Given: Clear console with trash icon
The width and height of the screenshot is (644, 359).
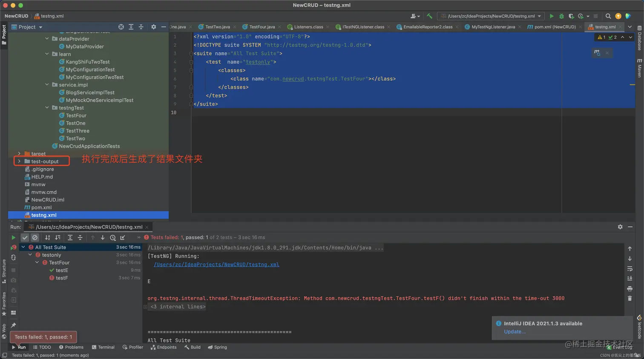Looking at the screenshot, I should [x=630, y=299].
